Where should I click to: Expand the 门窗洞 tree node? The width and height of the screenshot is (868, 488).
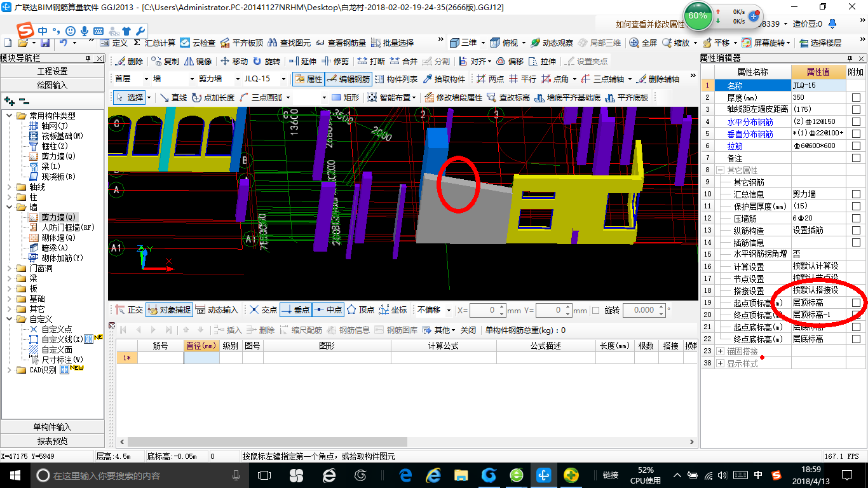click(10, 268)
